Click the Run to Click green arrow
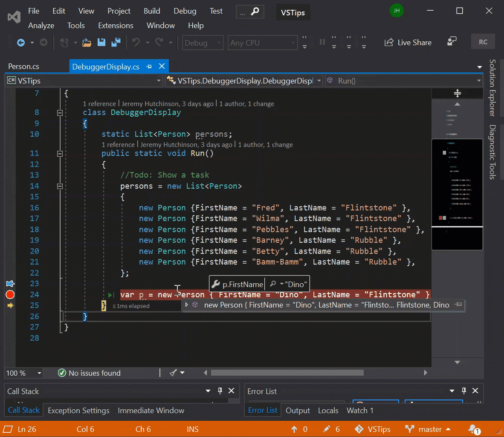This screenshot has height=437, width=504. pos(111,295)
